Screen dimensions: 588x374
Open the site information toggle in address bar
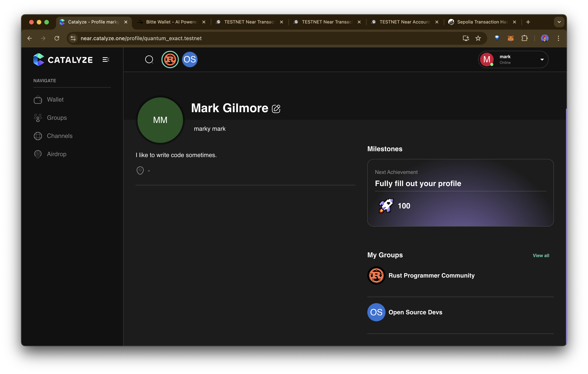tap(73, 38)
